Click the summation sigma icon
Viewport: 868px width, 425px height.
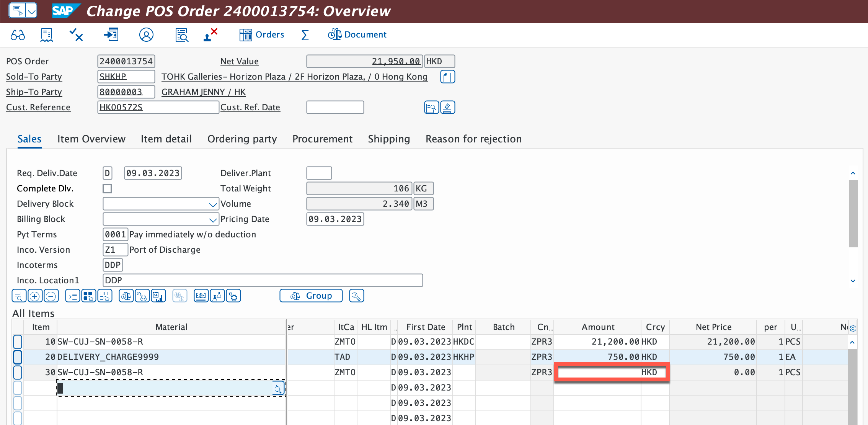click(305, 35)
